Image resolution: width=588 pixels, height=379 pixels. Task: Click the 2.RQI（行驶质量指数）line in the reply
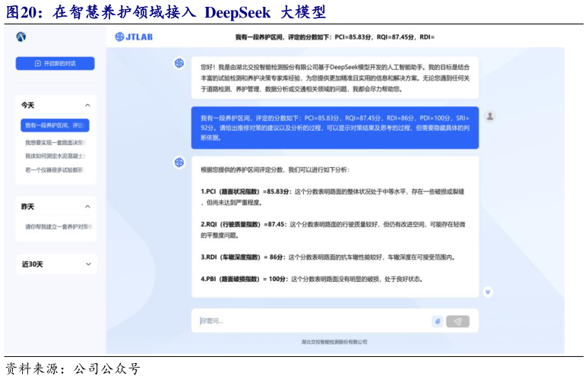point(333,229)
